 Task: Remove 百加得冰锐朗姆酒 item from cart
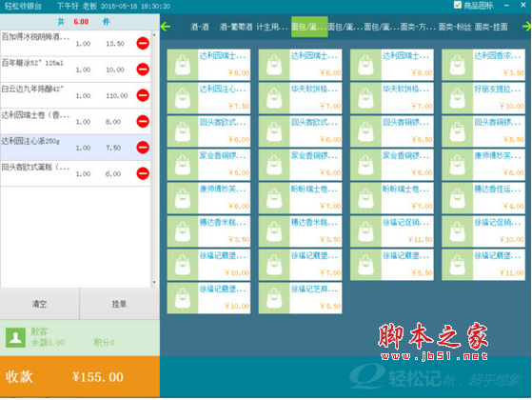click(143, 43)
